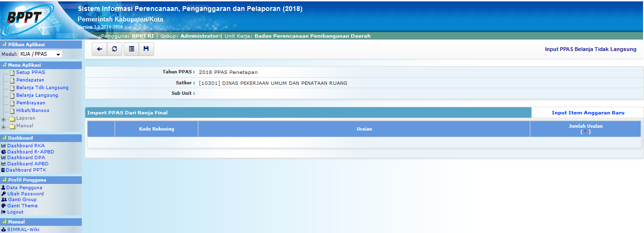The width and height of the screenshot is (644, 233).
Task: Open Dashboard RKA from sidebar
Action: click(x=26, y=146)
